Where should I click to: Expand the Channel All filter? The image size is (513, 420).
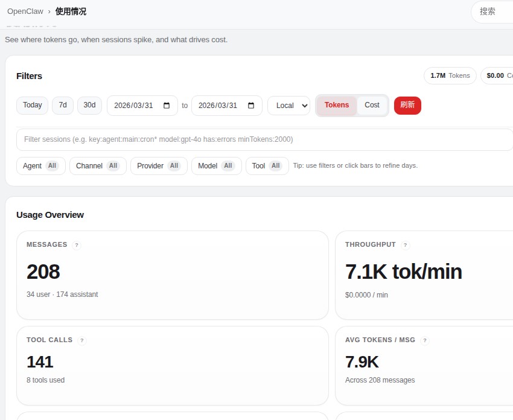pos(98,166)
